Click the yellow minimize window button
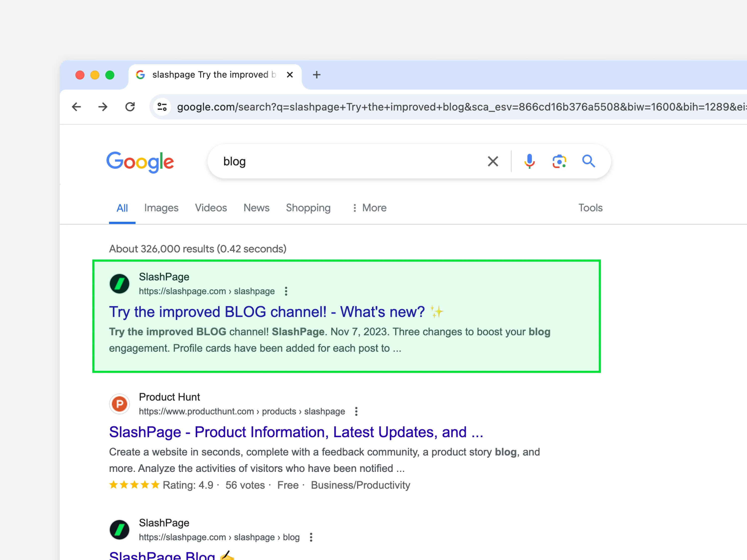Screen dimensions: 747x560 click(95, 75)
